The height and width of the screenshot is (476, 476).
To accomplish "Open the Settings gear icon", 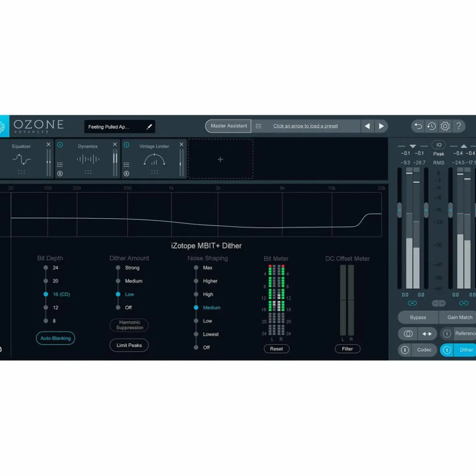I will click(445, 126).
